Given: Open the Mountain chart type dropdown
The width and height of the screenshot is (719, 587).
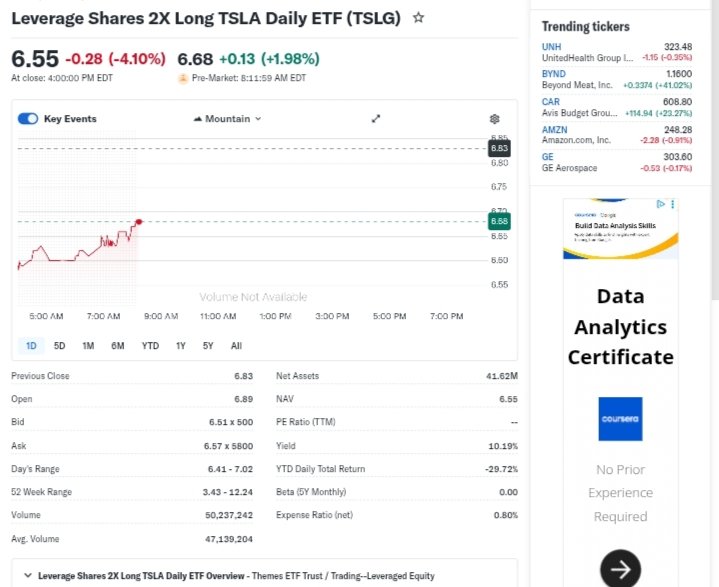Looking at the screenshot, I should 227,119.
